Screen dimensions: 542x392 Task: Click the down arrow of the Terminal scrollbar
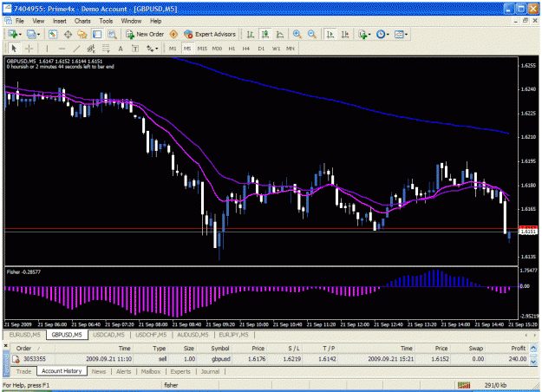(533, 362)
